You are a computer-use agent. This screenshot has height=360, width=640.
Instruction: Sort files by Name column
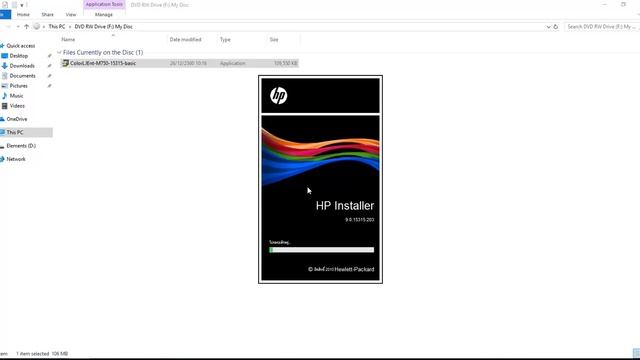[68, 40]
